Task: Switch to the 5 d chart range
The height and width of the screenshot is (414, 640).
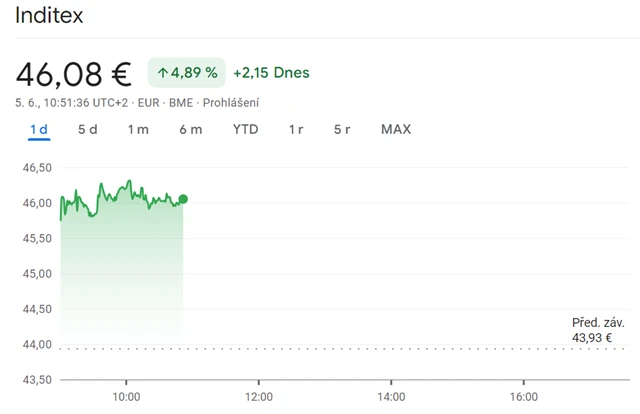Action: coord(88,129)
